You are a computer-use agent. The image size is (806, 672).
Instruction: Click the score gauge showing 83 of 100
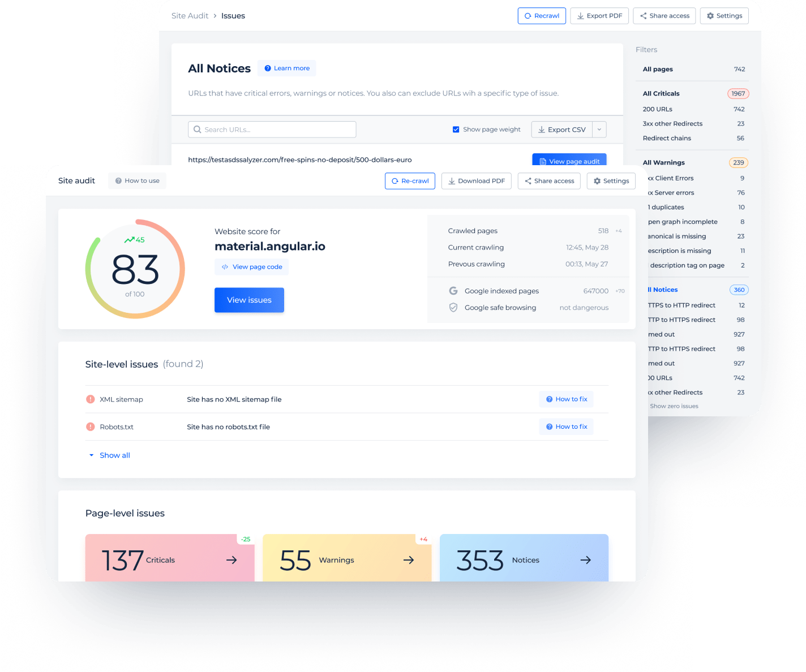click(x=135, y=269)
